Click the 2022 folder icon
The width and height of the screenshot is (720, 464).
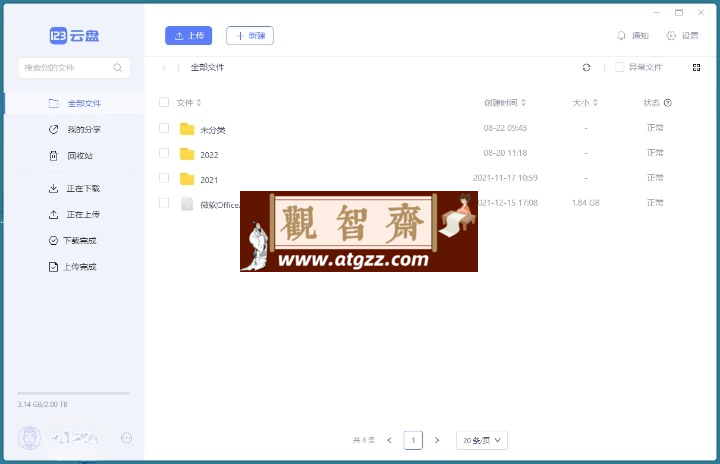pos(187,154)
